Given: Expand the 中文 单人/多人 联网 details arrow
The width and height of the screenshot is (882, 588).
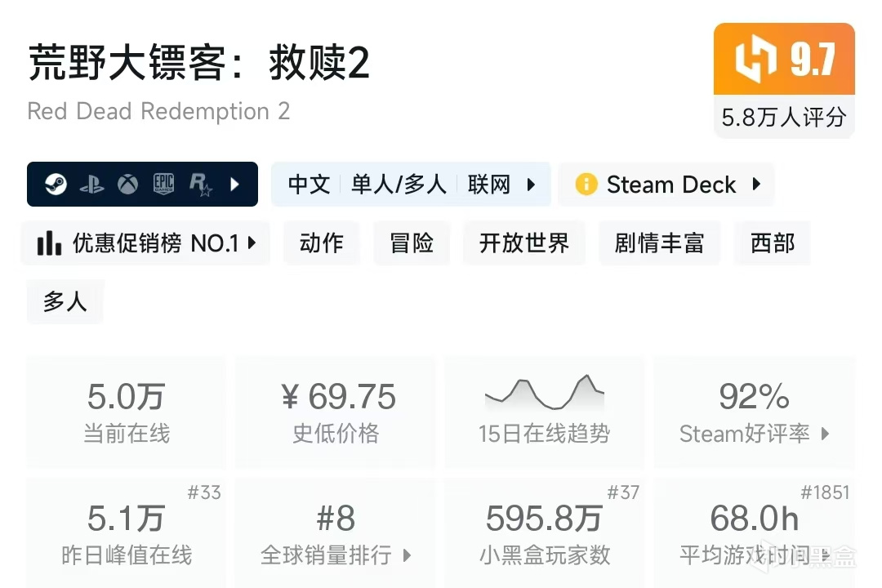Looking at the screenshot, I should (x=532, y=185).
